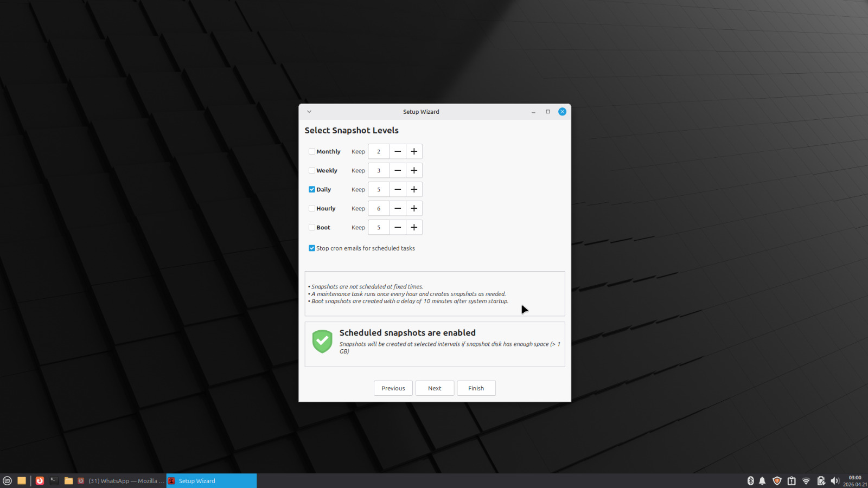Open the window menu chevron in titlebar
Viewport: 868px width, 488px height.
tap(309, 112)
